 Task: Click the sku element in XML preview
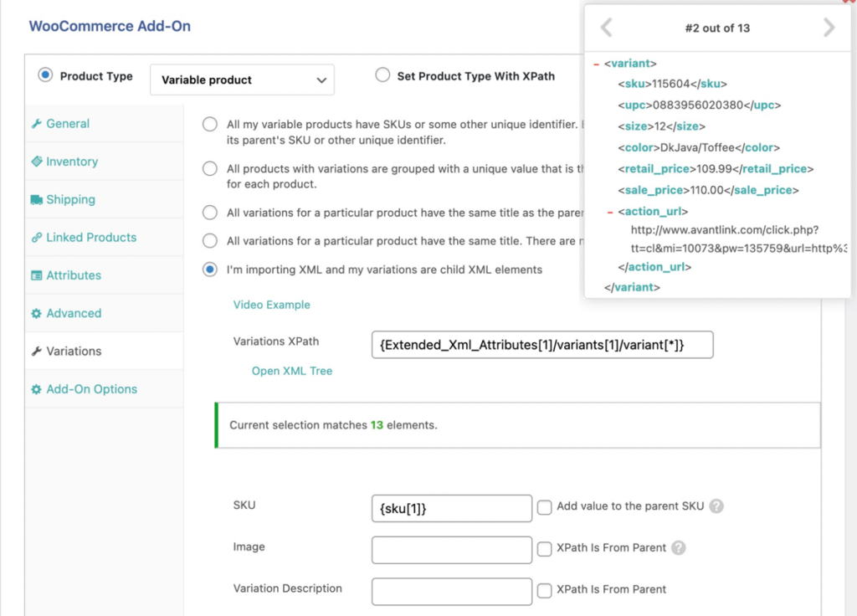672,84
